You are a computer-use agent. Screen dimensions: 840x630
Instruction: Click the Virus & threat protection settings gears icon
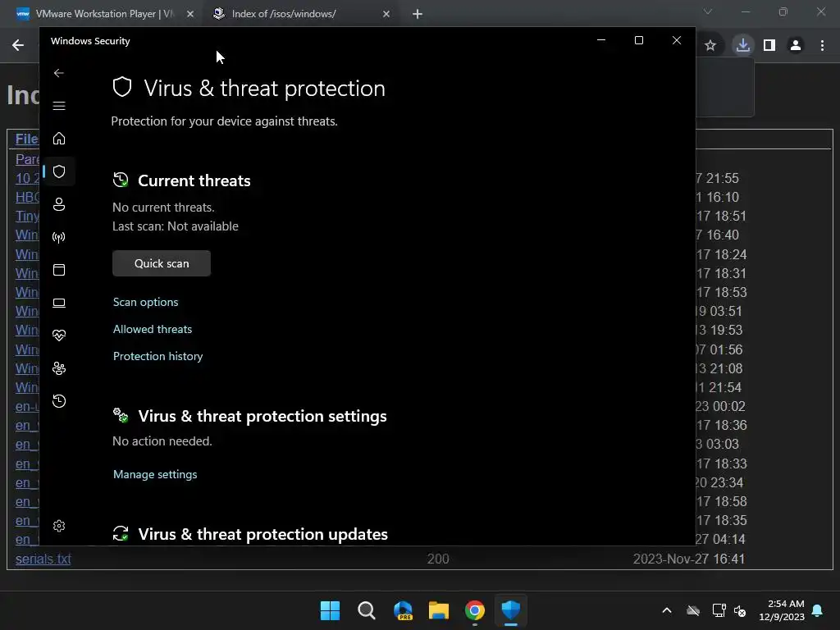121,415
